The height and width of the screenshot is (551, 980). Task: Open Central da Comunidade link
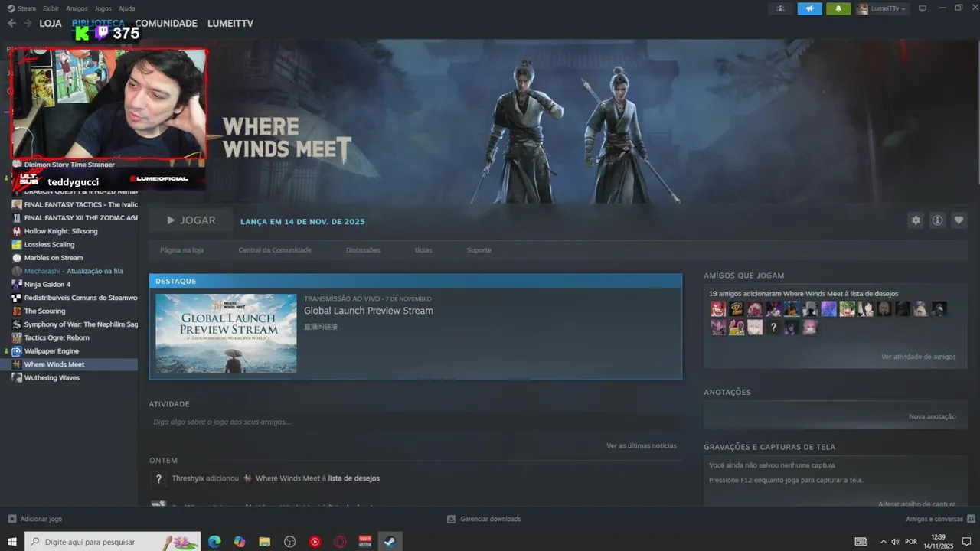pyautogui.click(x=275, y=250)
